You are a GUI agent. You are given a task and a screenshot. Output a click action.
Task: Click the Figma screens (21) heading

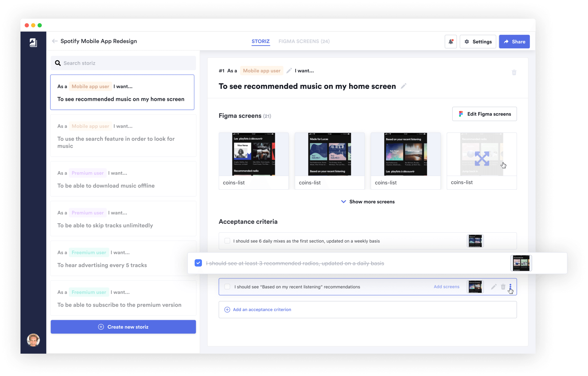245,116
